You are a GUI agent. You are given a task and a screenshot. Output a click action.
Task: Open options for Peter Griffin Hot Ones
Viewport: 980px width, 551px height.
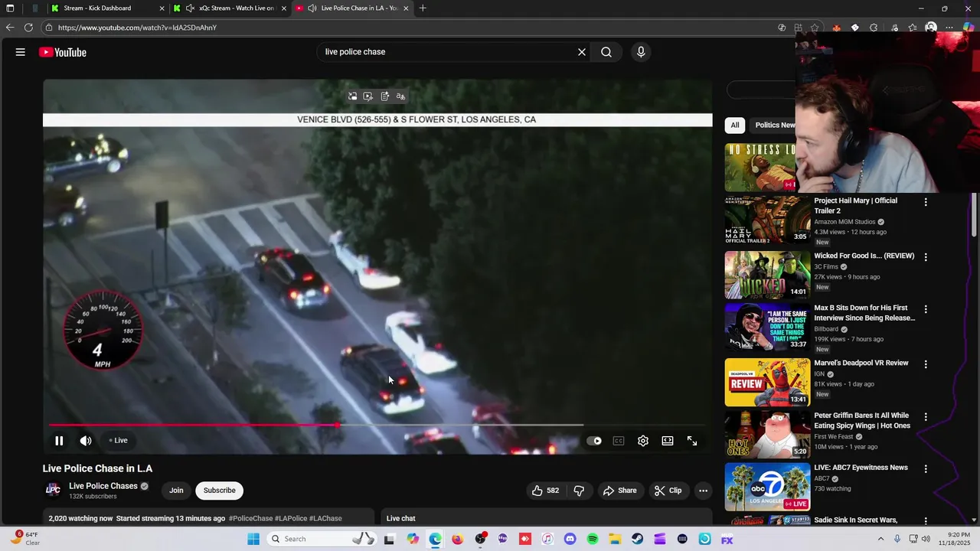point(926,418)
